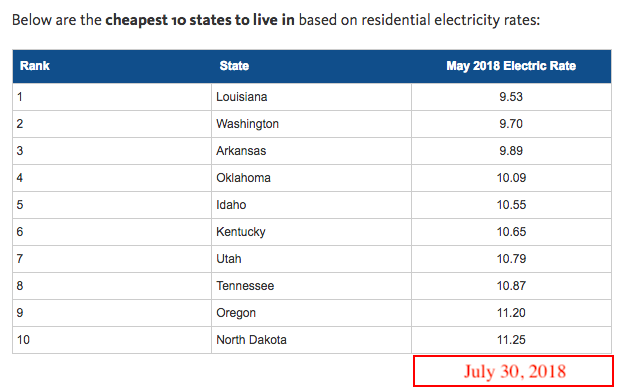Click the State column header
632x392 pixels.
[x=234, y=66]
